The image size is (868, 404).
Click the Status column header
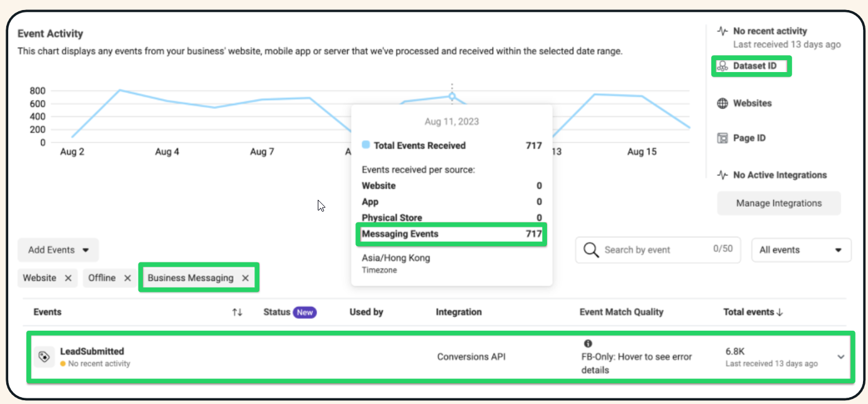pyautogui.click(x=277, y=312)
